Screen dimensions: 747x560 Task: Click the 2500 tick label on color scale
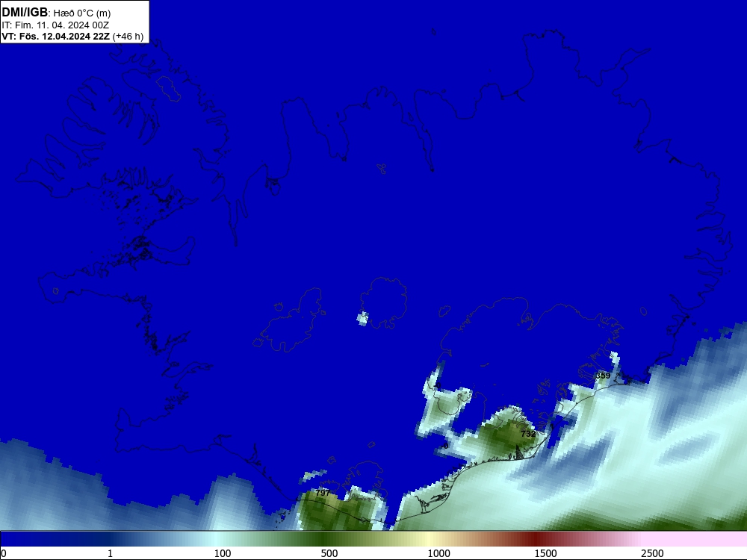pyautogui.click(x=652, y=553)
